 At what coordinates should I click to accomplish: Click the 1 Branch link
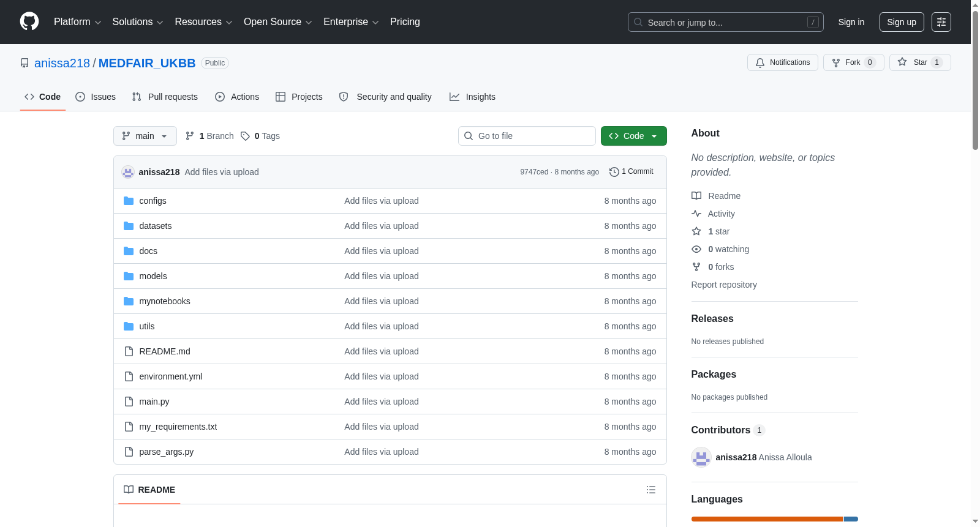[x=210, y=136]
